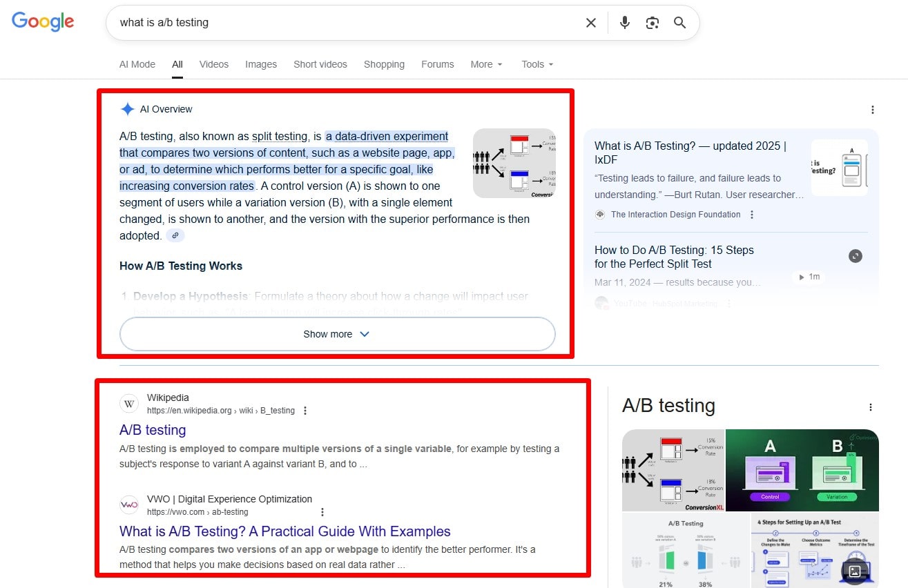Click the Google logo
This screenshot has height=588, width=908.
43,21
